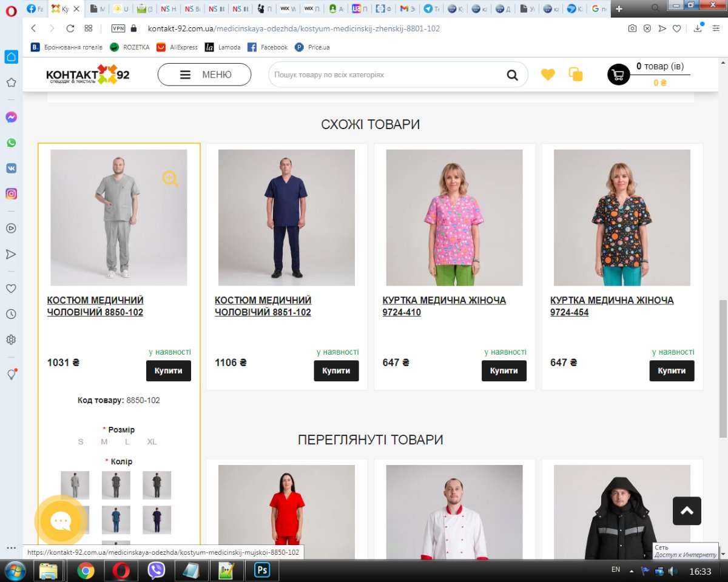Open WhatsApp in the Opera sidebar
Screen dimensions: 728x582
coord(11,143)
